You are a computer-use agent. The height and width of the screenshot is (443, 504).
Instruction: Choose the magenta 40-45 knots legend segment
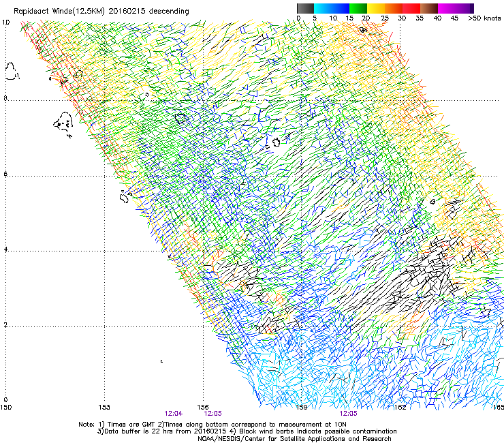pos(447,8)
